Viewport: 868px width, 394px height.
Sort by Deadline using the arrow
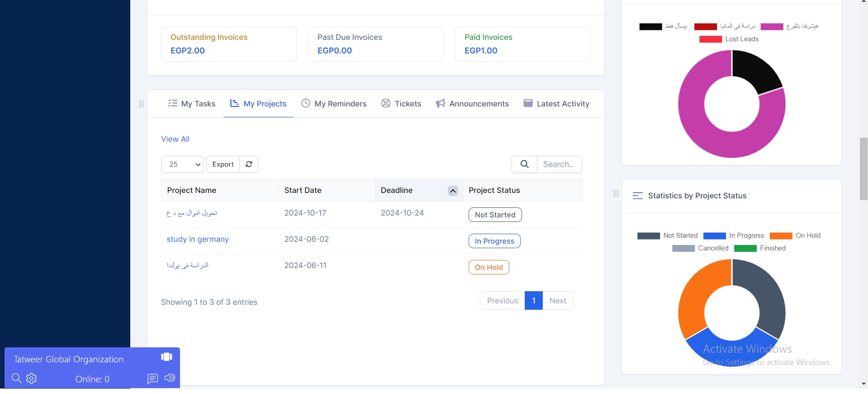452,191
